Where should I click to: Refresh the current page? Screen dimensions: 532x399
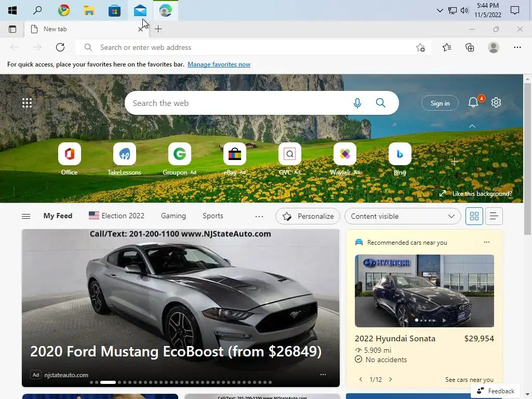(60, 47)
